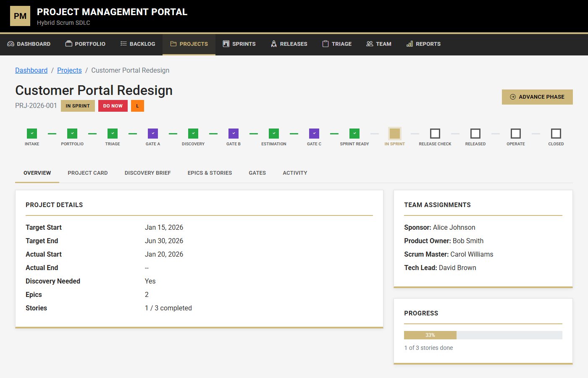Viewport: 588px width, 378px height.
Task: Click the Customer Portal Redesign heading
Action: click(94, 90)
